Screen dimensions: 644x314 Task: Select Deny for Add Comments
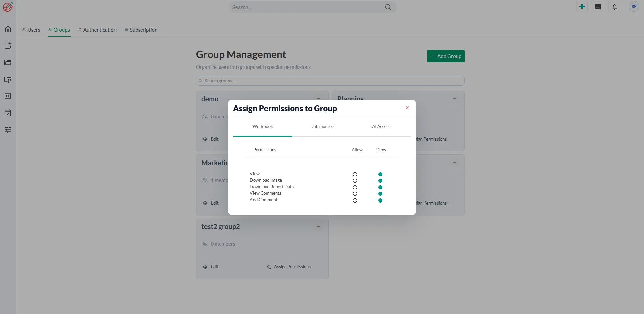coord(380,200)
